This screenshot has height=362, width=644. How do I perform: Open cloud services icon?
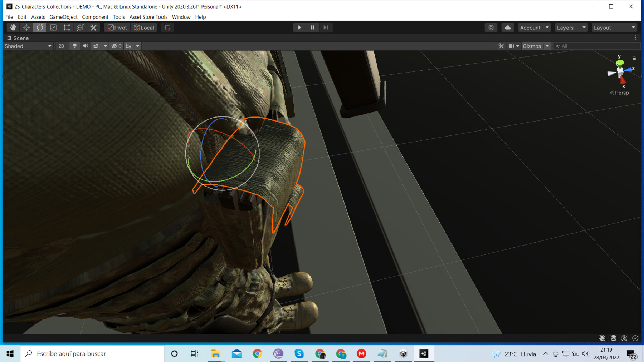(x=508, y=28)
